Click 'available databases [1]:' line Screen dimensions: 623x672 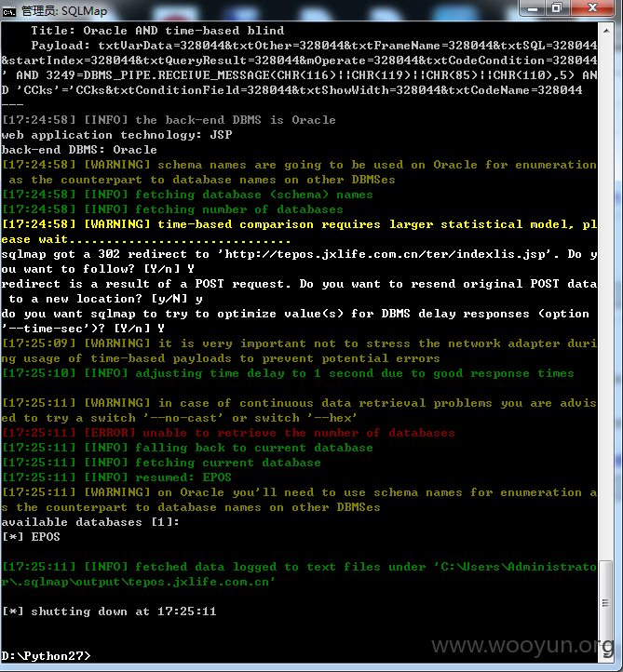tap(90, 522)
